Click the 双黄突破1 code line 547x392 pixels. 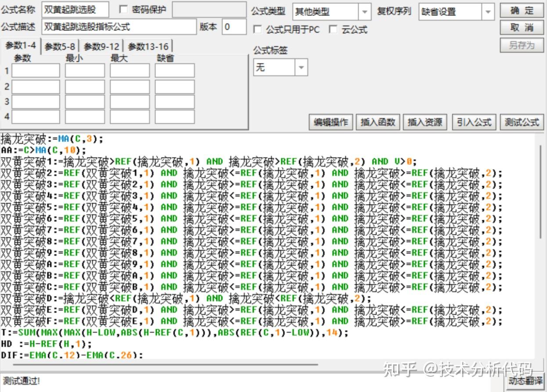tap(209, 161)
